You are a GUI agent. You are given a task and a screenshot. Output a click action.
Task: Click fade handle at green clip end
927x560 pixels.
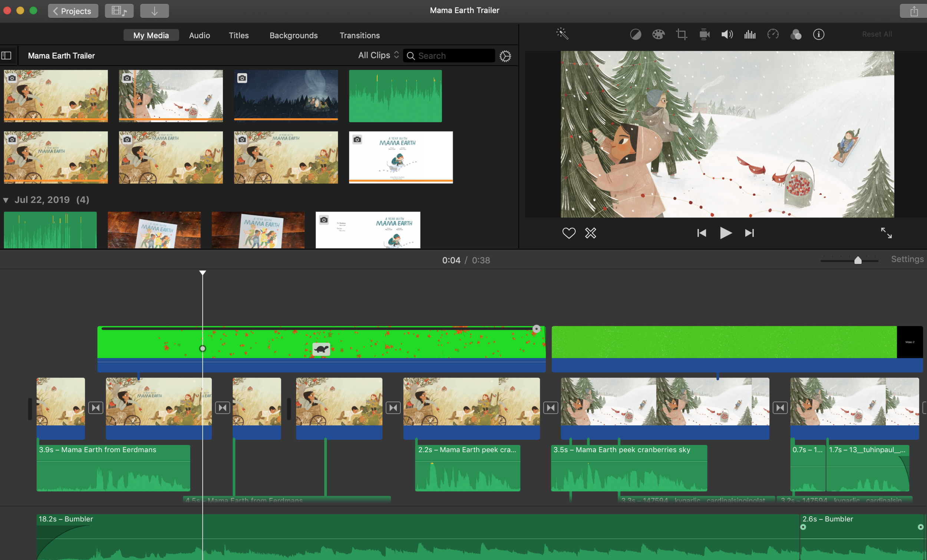click(x=537, y=329)
